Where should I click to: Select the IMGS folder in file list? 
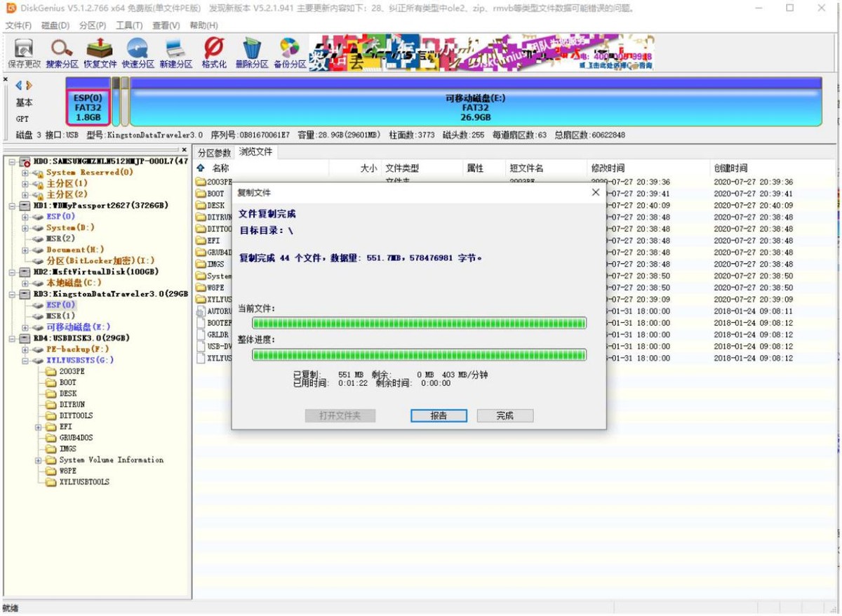click(x=215, y=265)
